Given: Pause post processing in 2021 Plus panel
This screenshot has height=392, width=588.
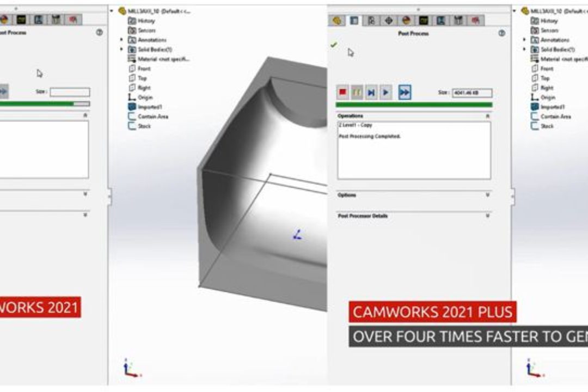Looking at the screenshot, I should tap(357, 92).
